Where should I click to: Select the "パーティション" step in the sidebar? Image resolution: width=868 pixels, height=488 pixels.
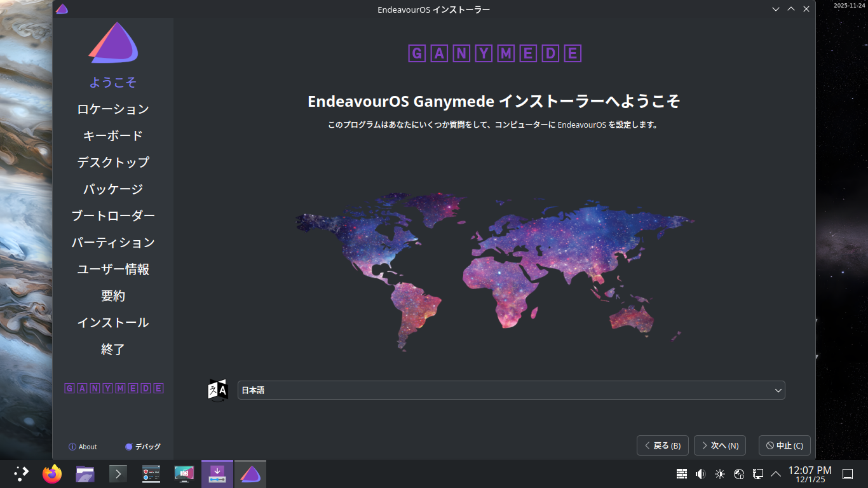pos(113,243)
